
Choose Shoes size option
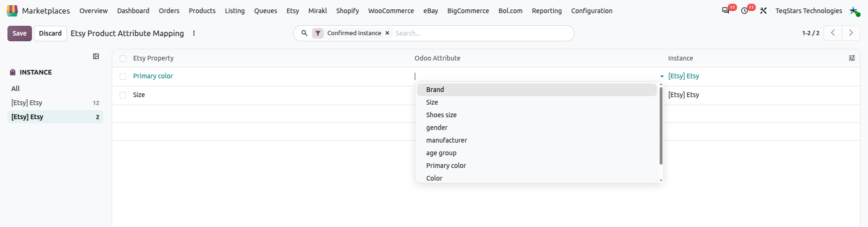[x=537, y=115]
